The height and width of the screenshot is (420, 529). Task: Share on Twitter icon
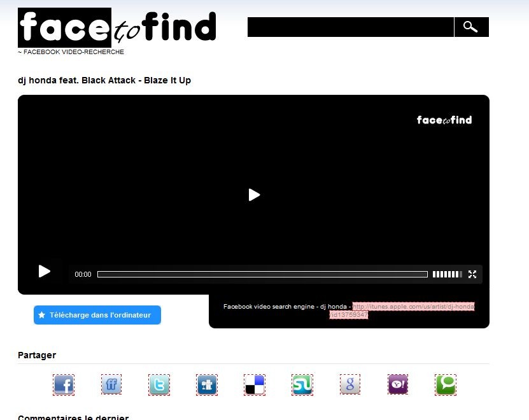pyautogui.click(x=159, y=384)
